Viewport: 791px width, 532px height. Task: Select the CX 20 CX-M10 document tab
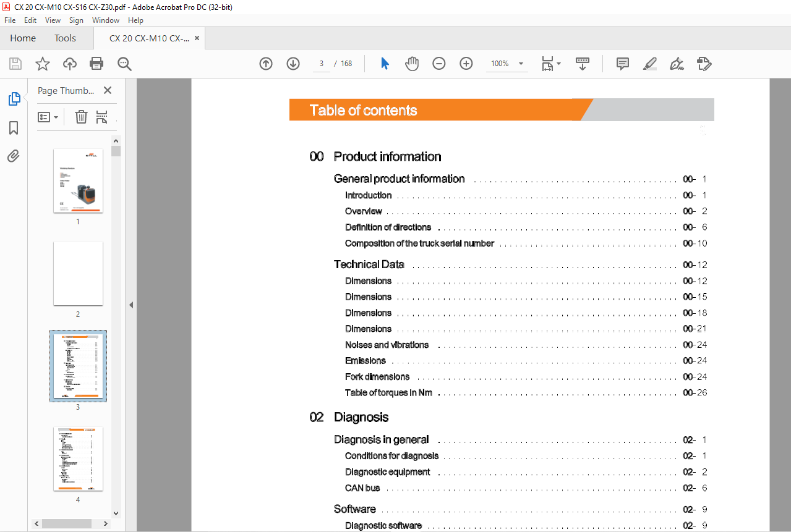tap(149, 38)
